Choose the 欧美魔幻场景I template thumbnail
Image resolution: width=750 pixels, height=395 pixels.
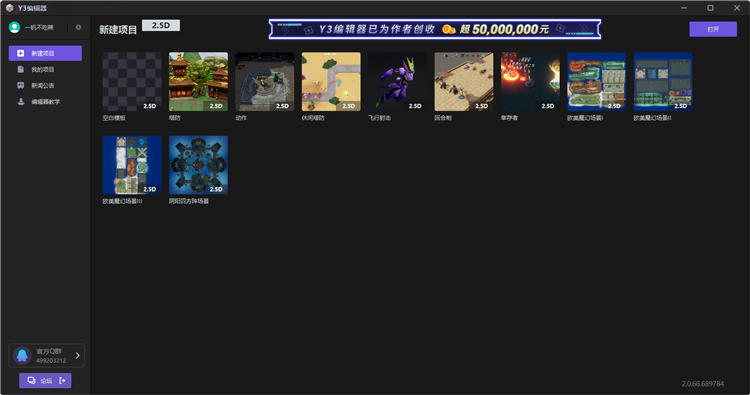click(597, 82)
